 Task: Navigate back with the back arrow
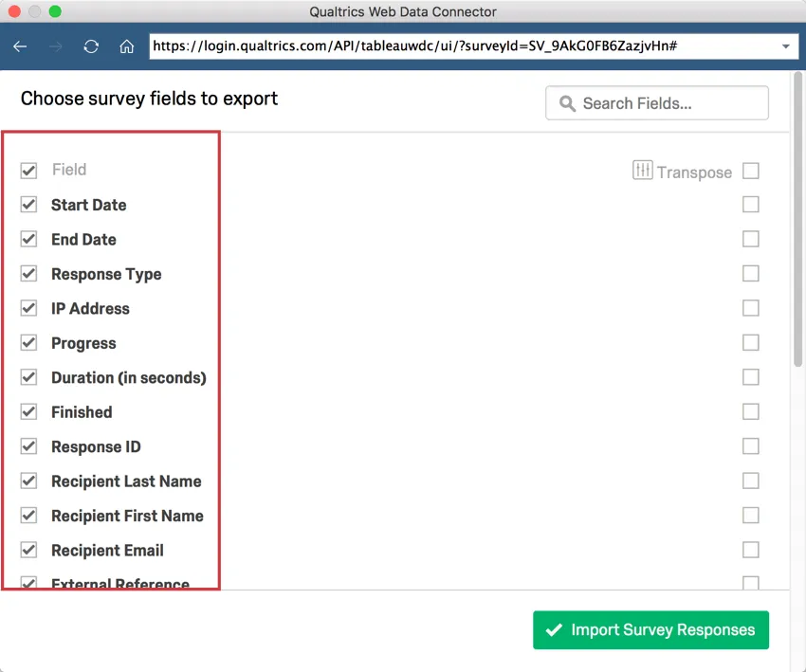pos(21,45)
